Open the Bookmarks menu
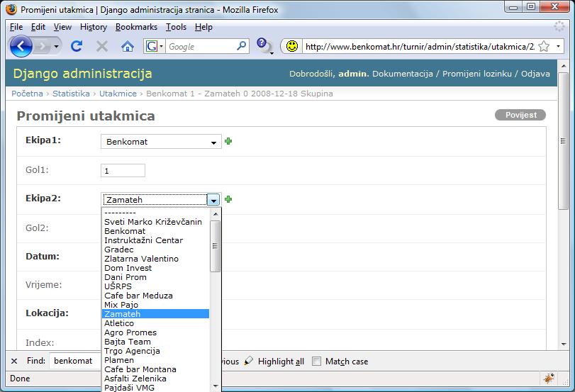 (x=136, y=27)
